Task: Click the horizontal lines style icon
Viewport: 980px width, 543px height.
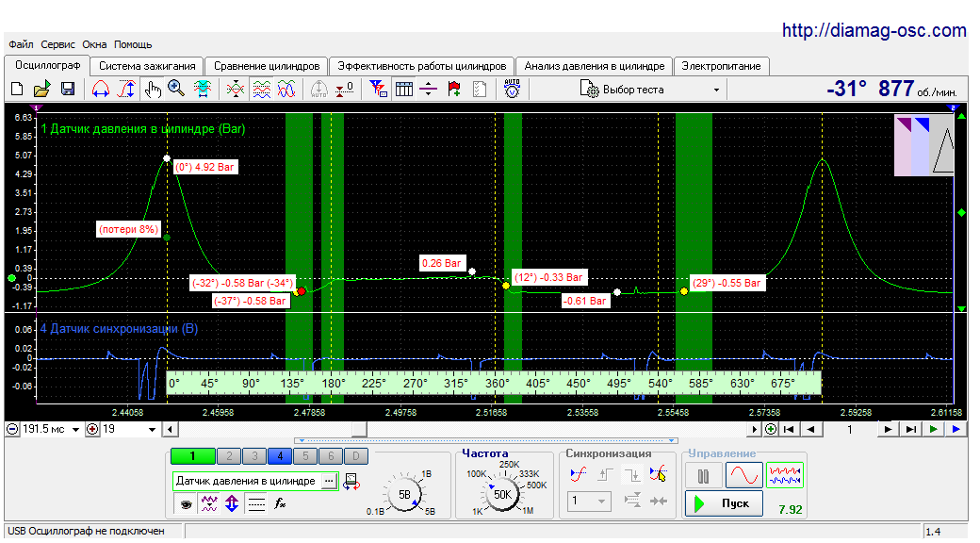Action: pos(256,503)
